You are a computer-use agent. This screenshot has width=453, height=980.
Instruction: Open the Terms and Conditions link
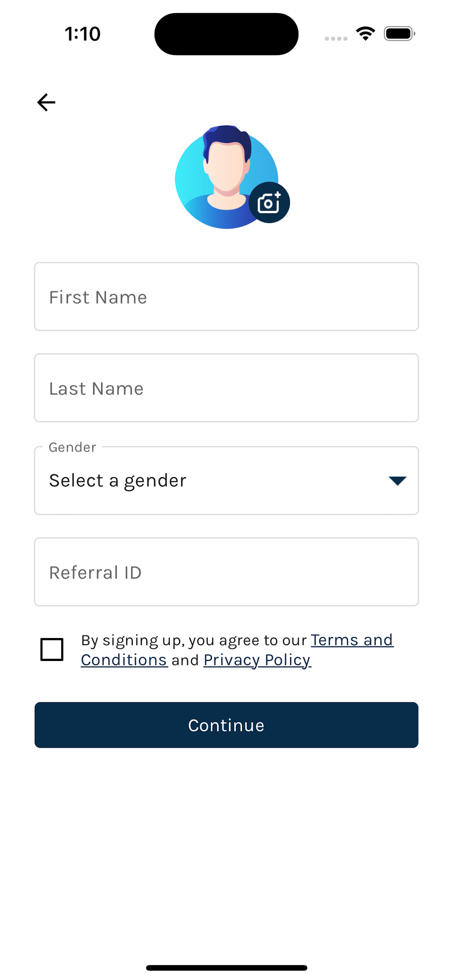click(x=352, y=640)
